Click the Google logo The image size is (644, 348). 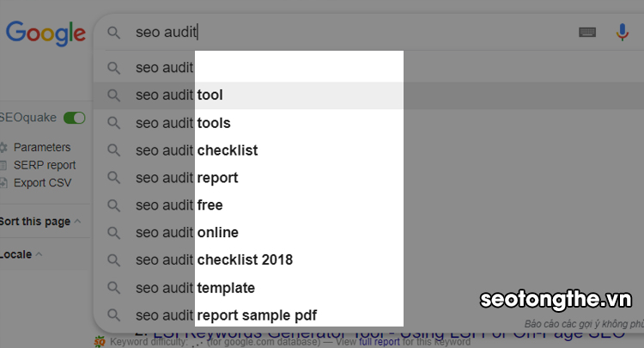45,34
